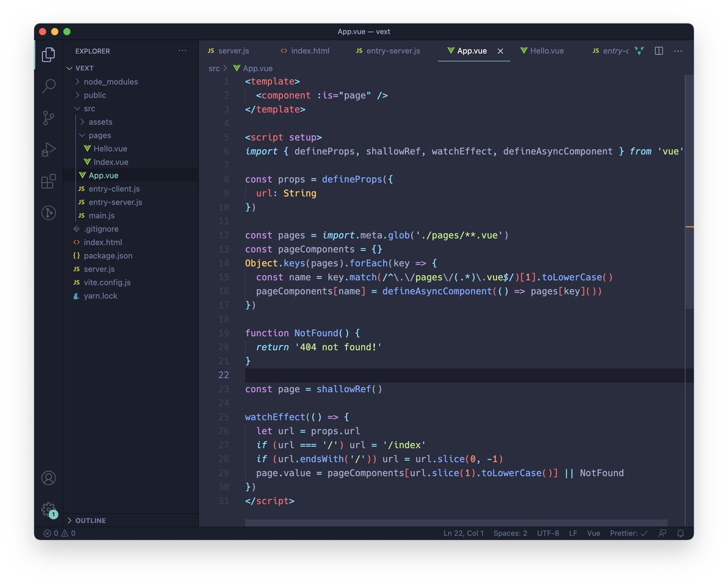Click the '<script setup>' line
Viewport: 728px width, 585px height.
pyautogui.click(x=283, y=137)
